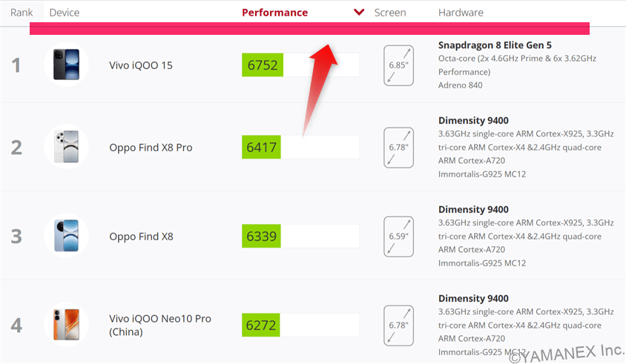This screenshot has height=364, width=626.
Task: Click the Vivo iQOO Neo10 Pro phone thumbnail
Action: click(66, 325)
